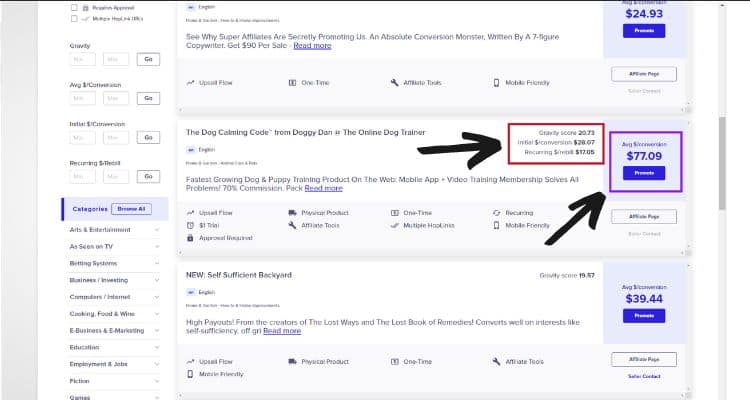Expand Fiction category chevron
This screenshot has width=750, height=400.
pos(157,381)
